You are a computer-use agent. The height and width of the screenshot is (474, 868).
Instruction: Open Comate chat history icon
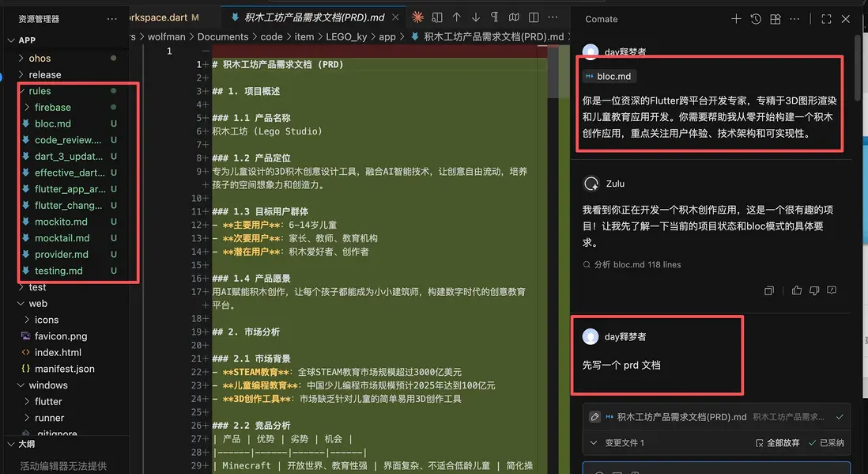(x=756, y=19)
